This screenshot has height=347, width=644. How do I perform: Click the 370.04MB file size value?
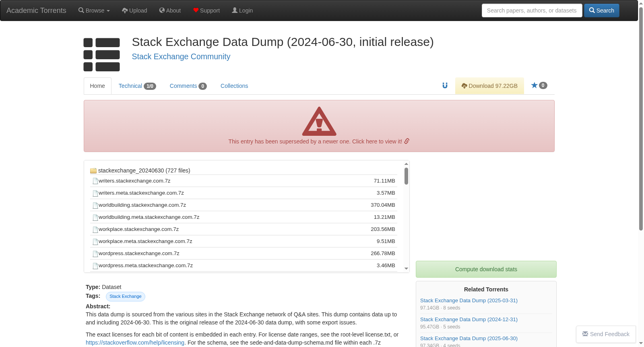tap(383, 205)
